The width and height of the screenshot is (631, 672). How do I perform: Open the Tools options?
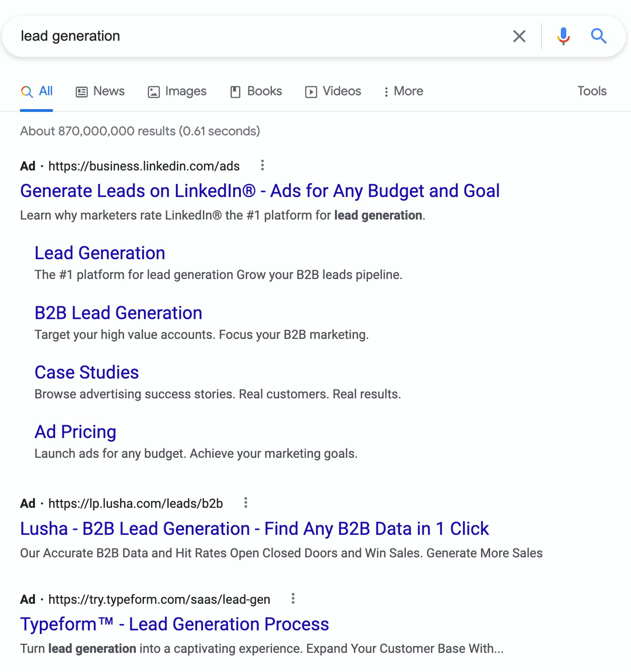click(592, 91)
